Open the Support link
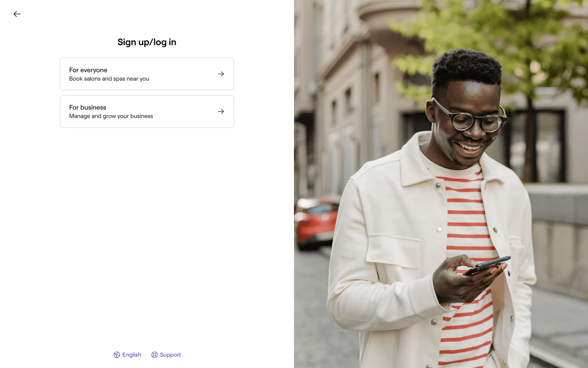This screenshot has width=588, height=368. point(166,355)
